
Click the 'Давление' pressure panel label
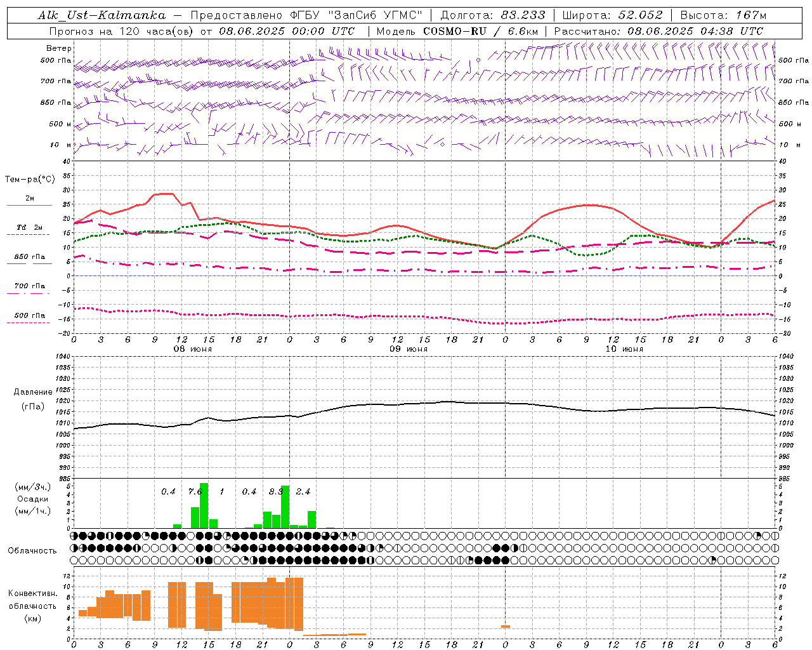point(33,392)
